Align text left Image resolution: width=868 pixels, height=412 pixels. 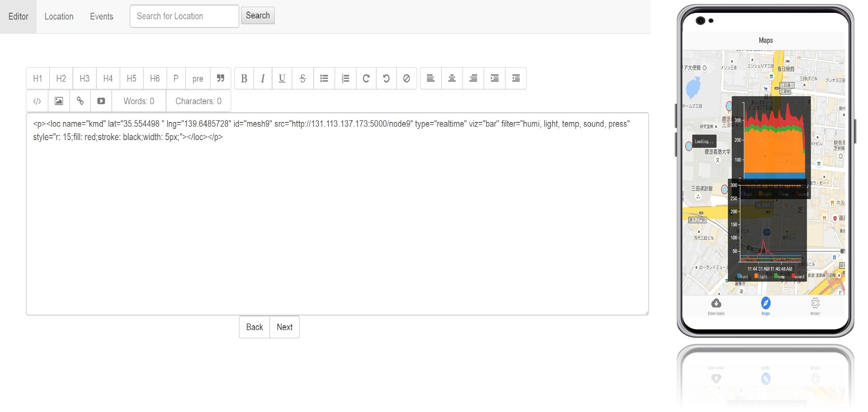tap(431, 78)
